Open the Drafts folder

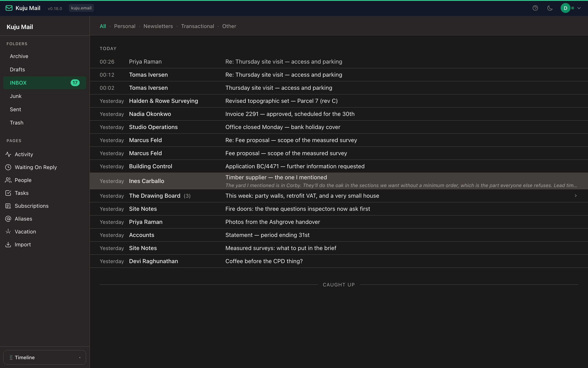click(45, 69)
